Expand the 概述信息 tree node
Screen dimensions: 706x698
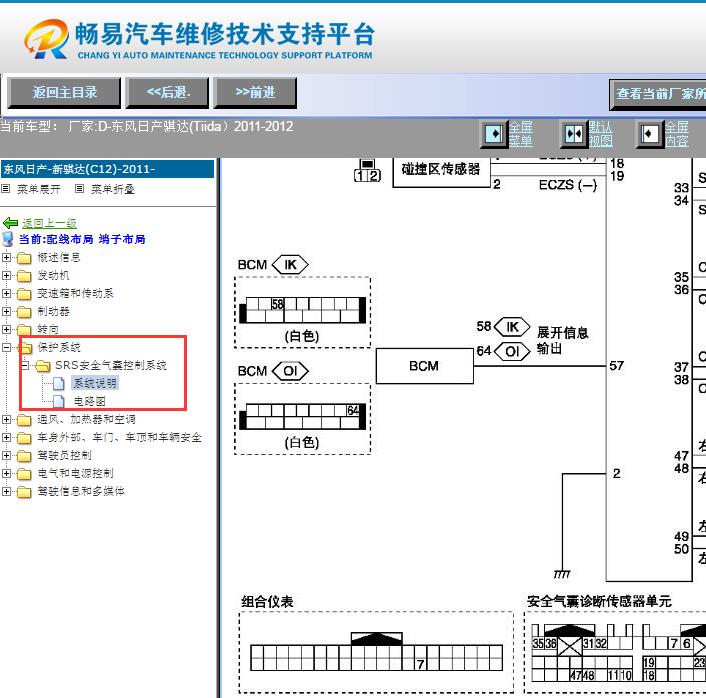coord(6,258)
